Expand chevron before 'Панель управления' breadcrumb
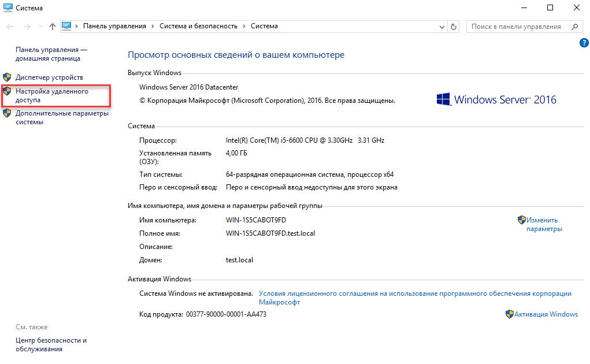Image resolution: width=590 pixels, height=364 pixels. pos(77,27)
